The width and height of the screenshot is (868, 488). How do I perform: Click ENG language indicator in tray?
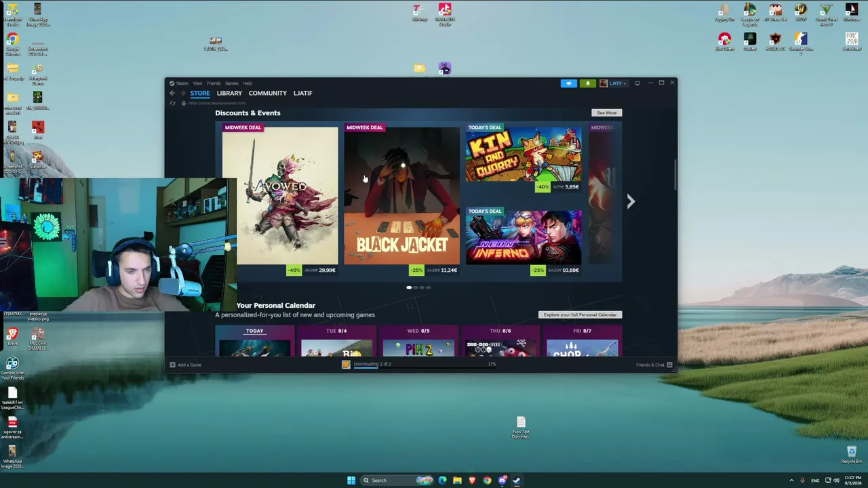point(815,481)
